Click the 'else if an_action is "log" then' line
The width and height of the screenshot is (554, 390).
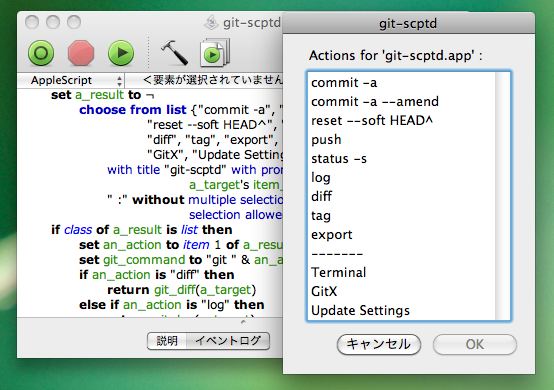172,305
